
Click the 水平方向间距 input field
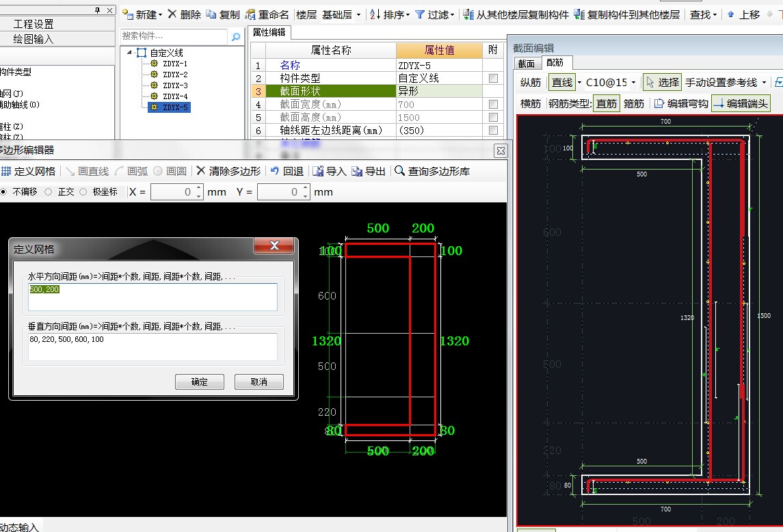[152, 297]
